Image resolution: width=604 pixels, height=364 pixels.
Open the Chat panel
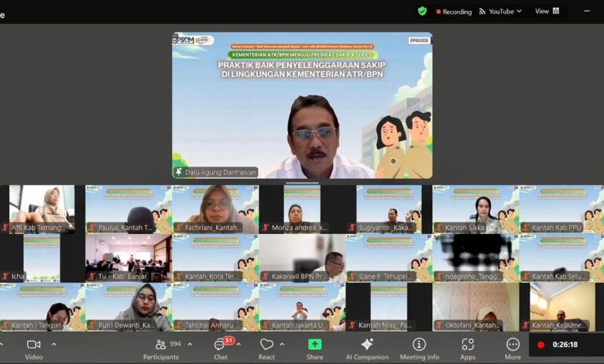pos(221,348)
